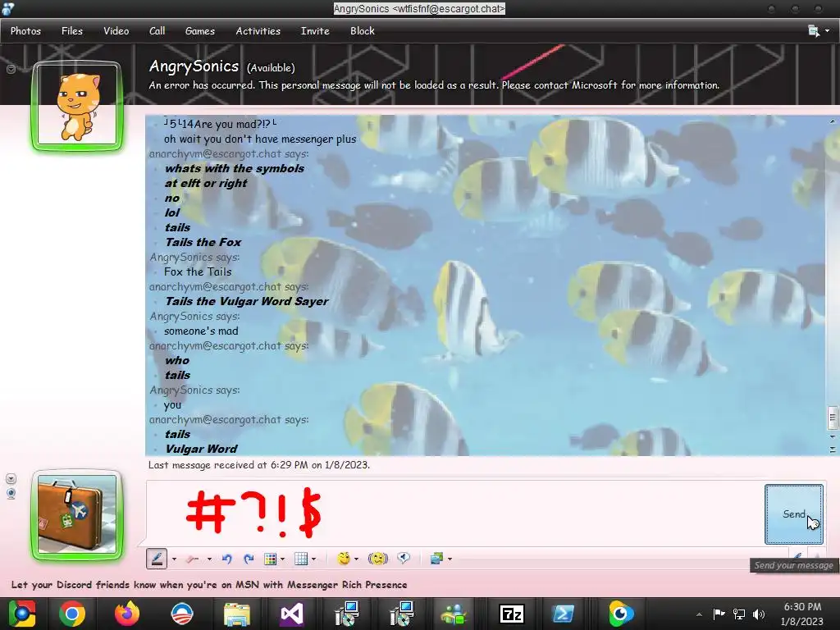Launch Google Chrome from the taskbar

(72, 614)
